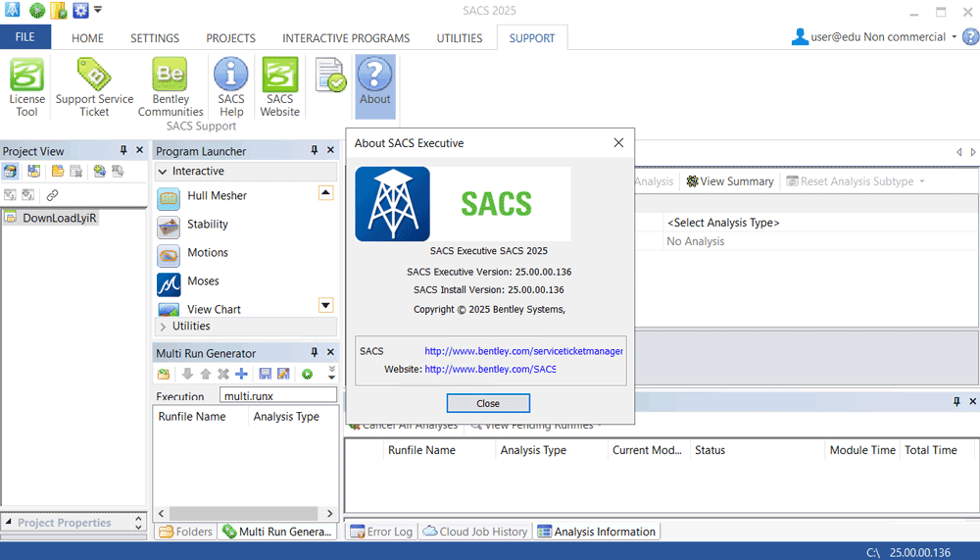The width and height of the screenshot is (980, 560).
Task: Collapse the Interactive group
Action: click(163, 172)
